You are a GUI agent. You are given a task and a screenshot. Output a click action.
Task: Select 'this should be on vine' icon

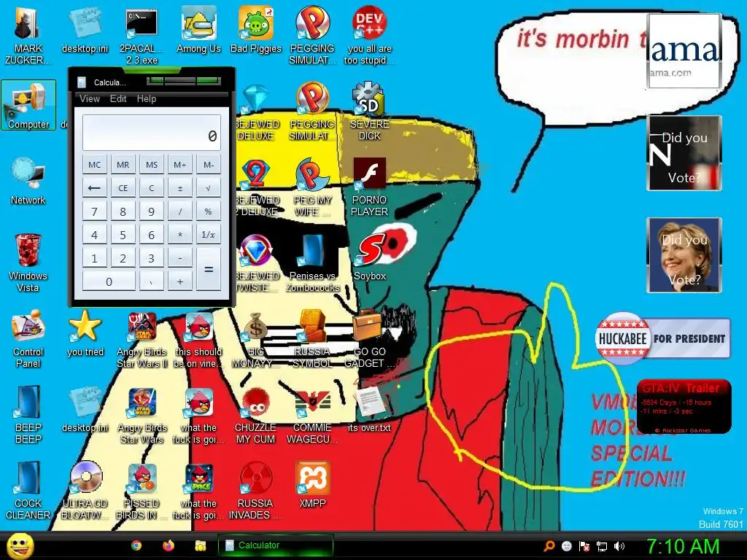[x=198, y=338]
